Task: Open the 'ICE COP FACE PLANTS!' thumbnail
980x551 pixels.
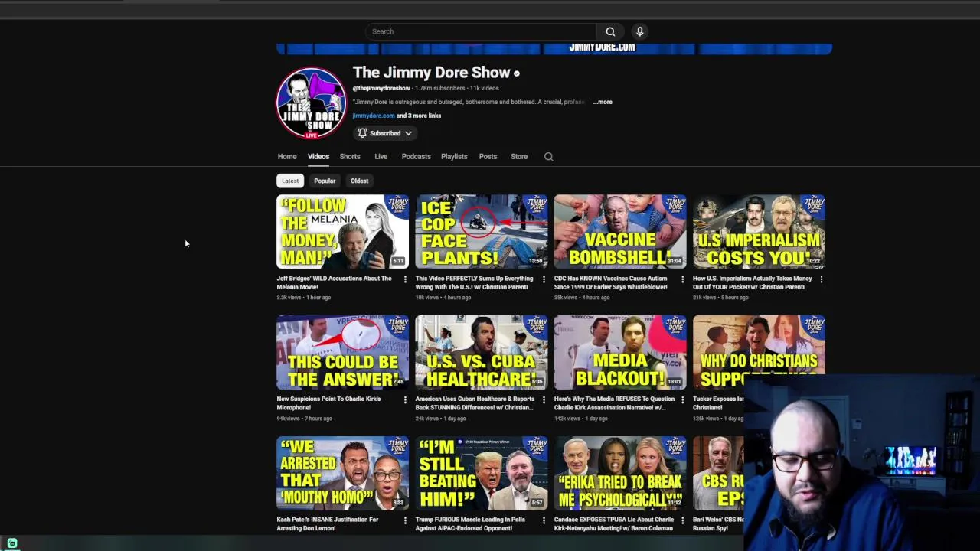Action: [482, 231]
